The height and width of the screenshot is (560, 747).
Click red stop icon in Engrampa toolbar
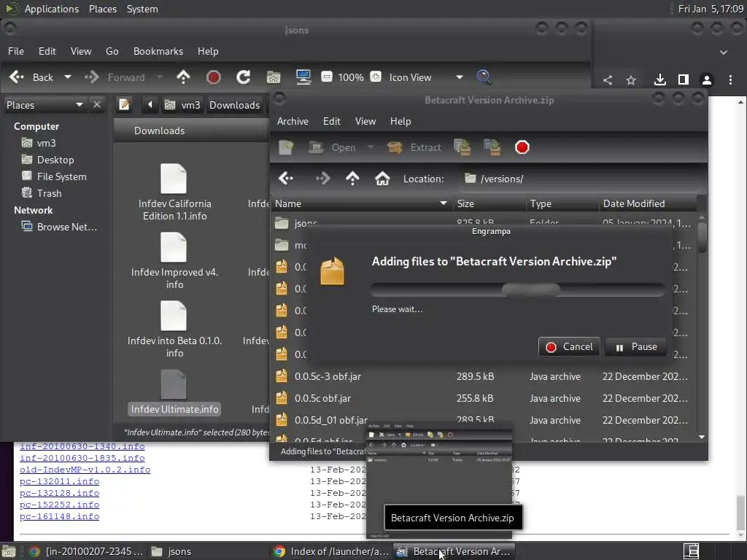click(522, 147)
